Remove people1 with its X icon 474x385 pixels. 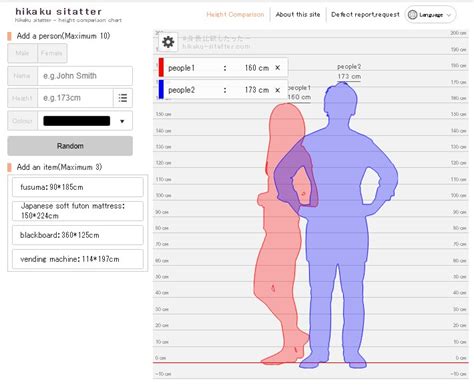tap(277, 68)
